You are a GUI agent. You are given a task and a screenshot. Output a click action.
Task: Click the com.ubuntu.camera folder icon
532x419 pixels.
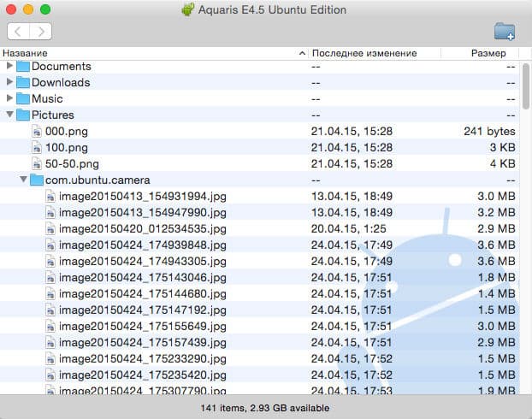coord(37,180)
